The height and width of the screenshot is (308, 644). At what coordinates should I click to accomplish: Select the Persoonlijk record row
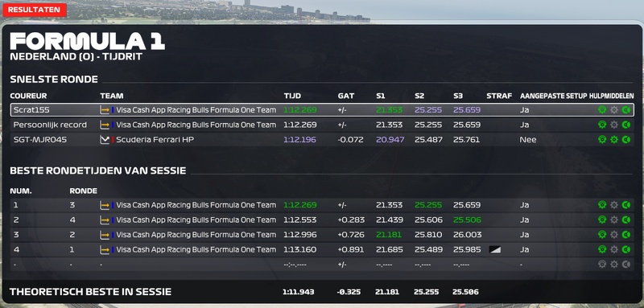322,125
